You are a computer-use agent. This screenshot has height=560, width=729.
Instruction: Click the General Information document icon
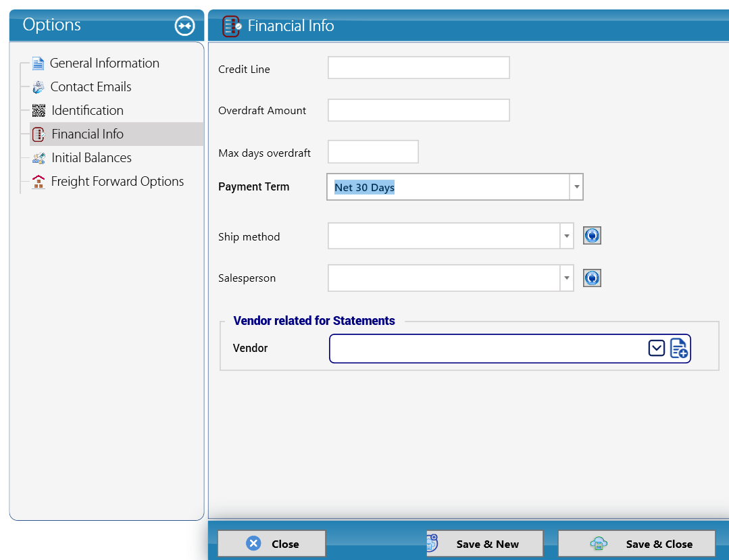[38, 63]
